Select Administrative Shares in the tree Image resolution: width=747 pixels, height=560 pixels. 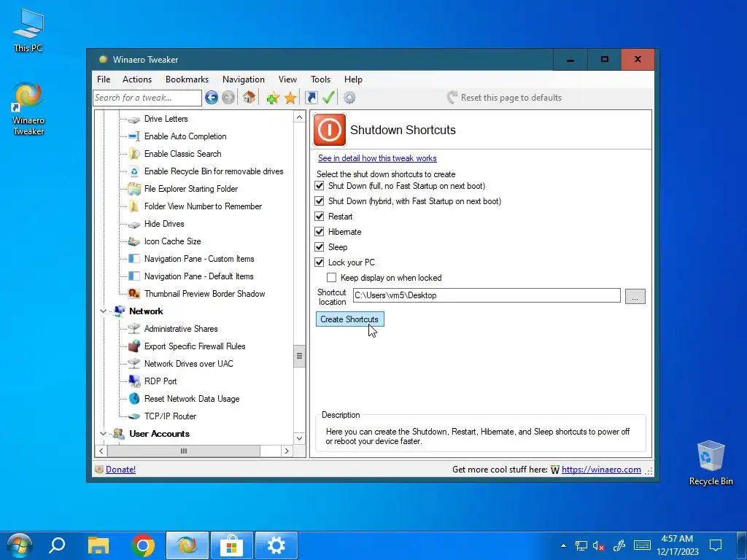tap(181, 329)
